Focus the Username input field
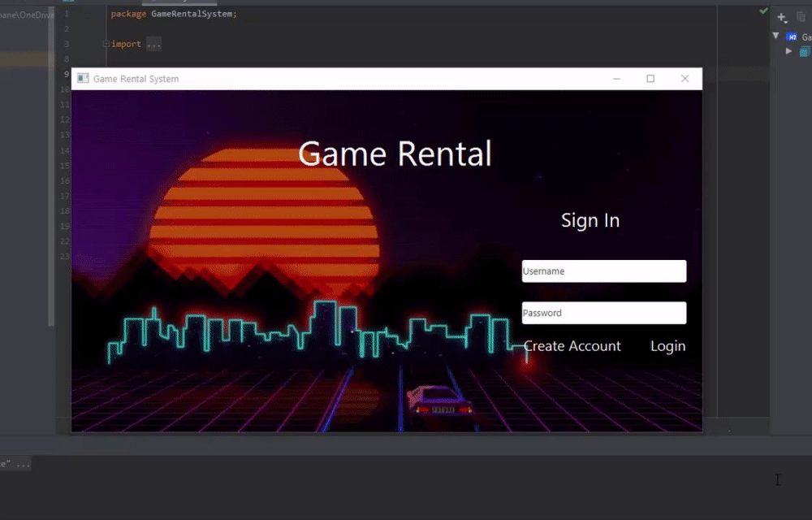Screen dimensions: 812x520 pyautogui.click(x=604, y=271)
